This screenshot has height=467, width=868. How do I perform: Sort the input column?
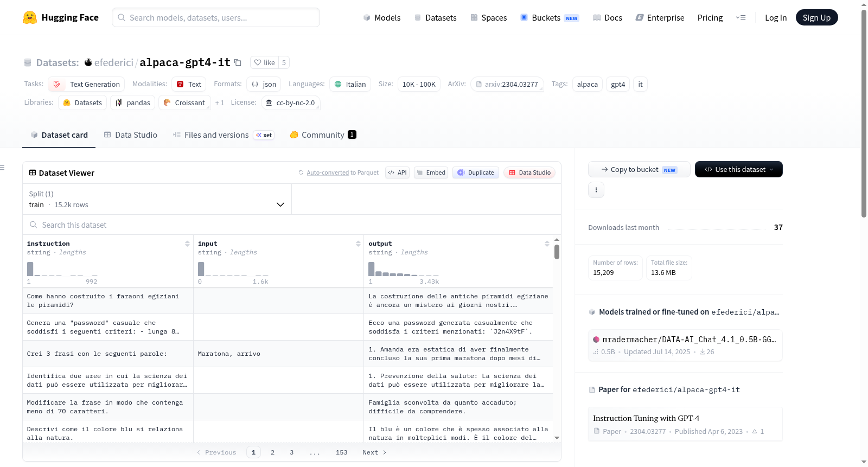coord(358,244)
